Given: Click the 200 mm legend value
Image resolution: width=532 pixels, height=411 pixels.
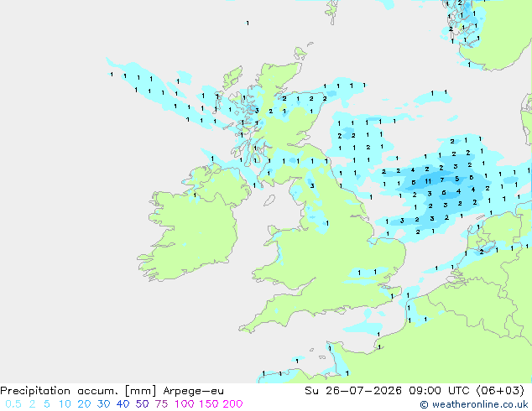Looking at the screenshot, I should 232,404.
